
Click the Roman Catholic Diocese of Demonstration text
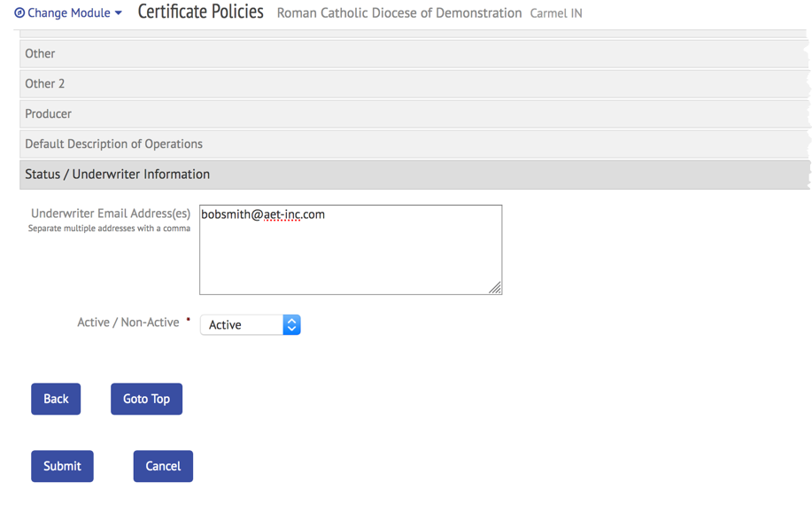[x=399, y=13]
